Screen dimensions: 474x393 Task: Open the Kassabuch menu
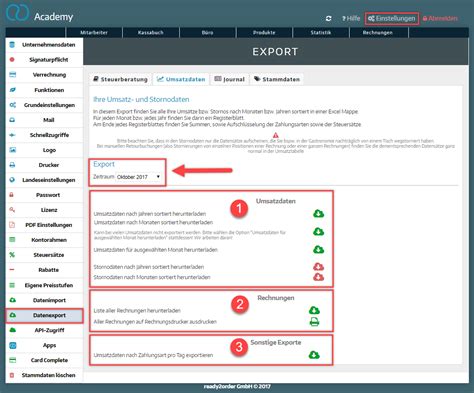click(x=151, y=33)
